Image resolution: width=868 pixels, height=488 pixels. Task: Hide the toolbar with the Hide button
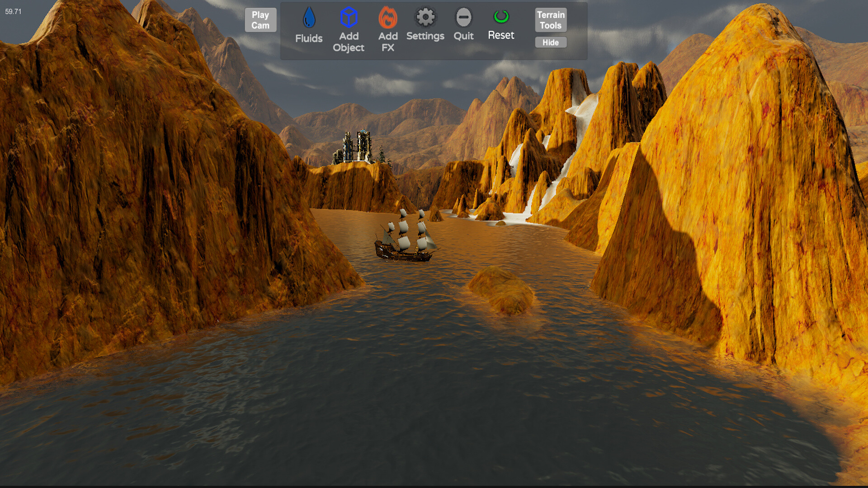550,42
